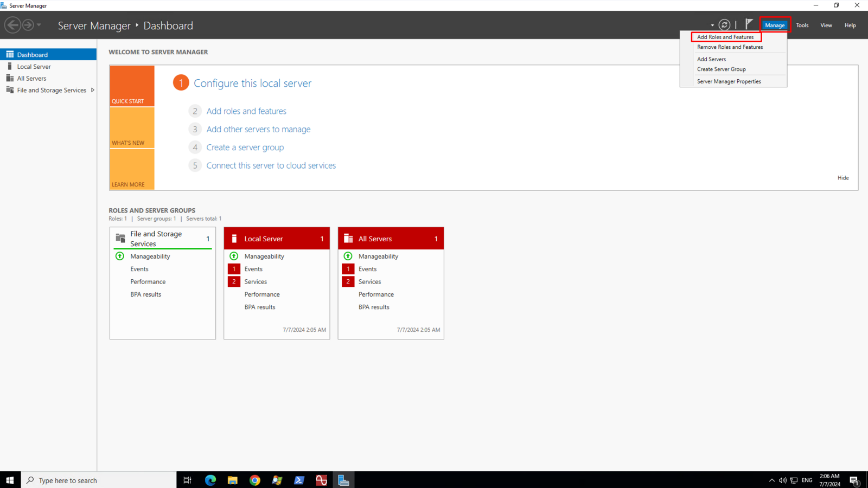Click the back navigation arrow
This screenshot has width=868, height=488.
click(x=12, y=25)
